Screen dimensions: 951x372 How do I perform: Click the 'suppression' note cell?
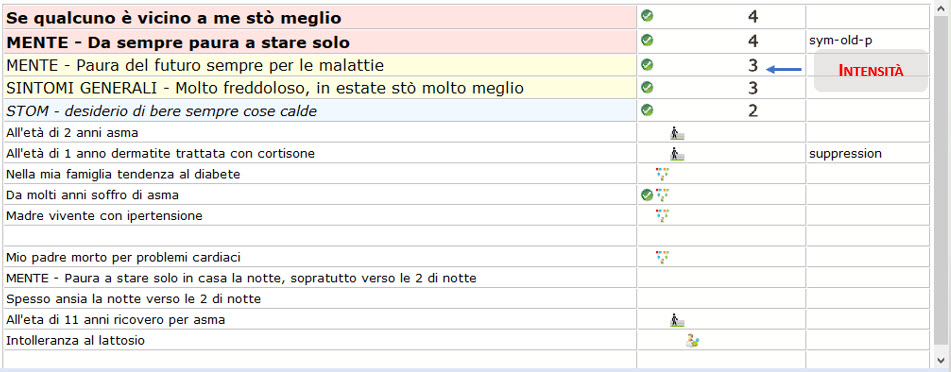(x=867, y=154)
